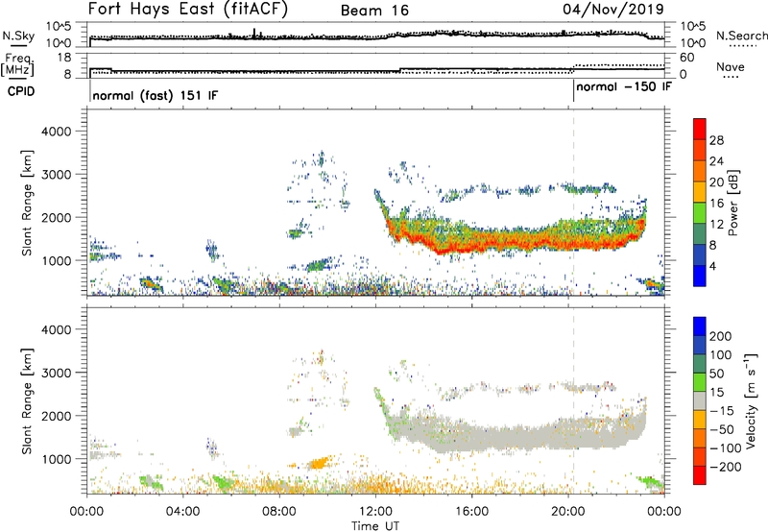Click the 'Time UT' axis label
This screenshot has height=532, width=768.
375,526
